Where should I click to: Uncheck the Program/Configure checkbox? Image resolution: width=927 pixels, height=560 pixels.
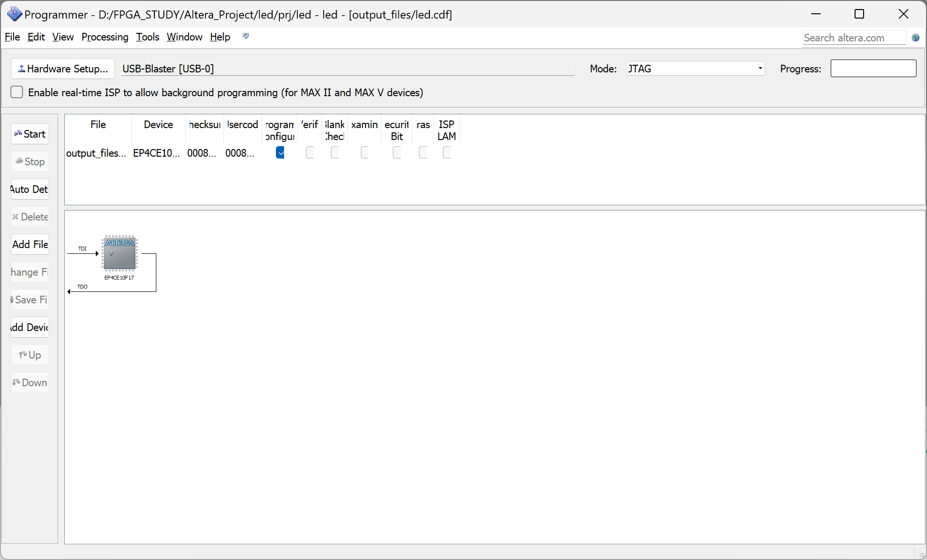click(x=280, y=153)
